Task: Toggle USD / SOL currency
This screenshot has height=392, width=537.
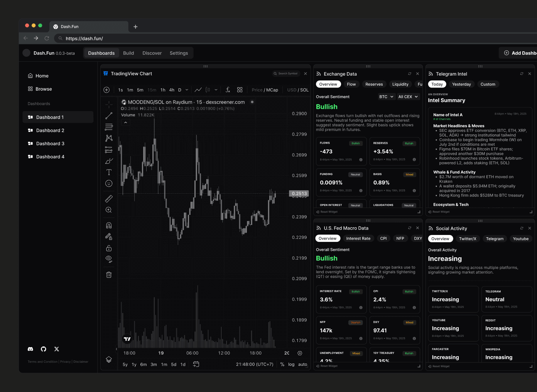Action: pos(298,90)
